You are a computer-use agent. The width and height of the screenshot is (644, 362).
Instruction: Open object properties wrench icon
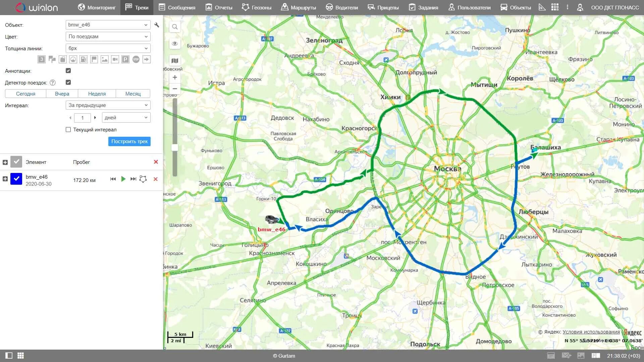coord(157,25)
